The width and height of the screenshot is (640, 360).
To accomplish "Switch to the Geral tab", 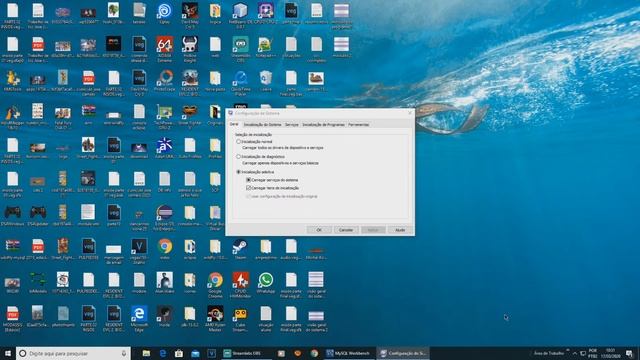I will [x=234, y=124].
